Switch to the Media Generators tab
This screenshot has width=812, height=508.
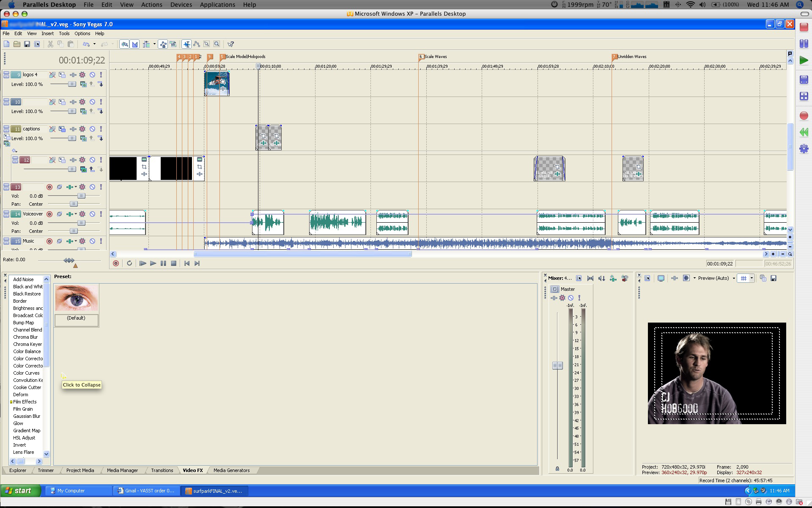tap(231, 470)
